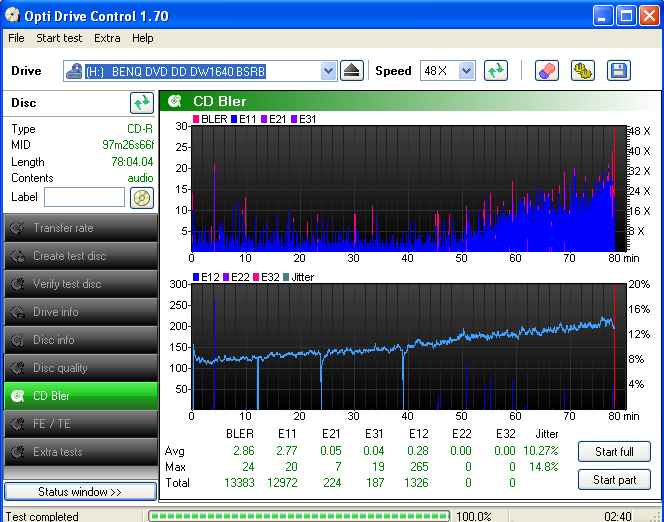Open the Speed 48 X dropdown
664x522 pixels.
[x=466, y=71]
